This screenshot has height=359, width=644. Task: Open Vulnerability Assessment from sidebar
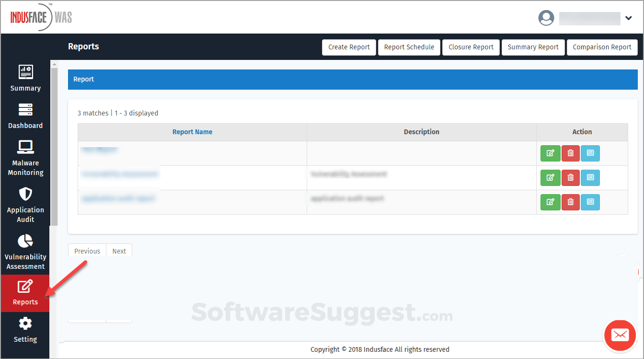25,252
